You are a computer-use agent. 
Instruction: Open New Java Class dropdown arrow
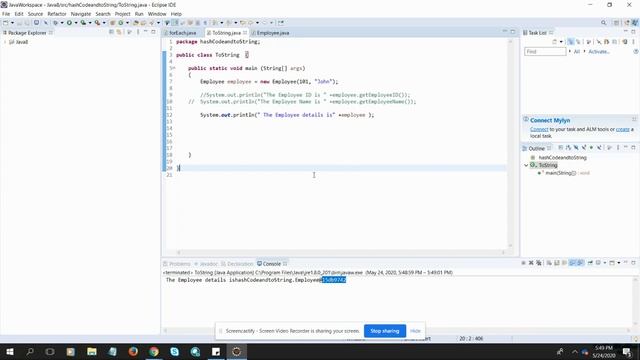point(127,23)
